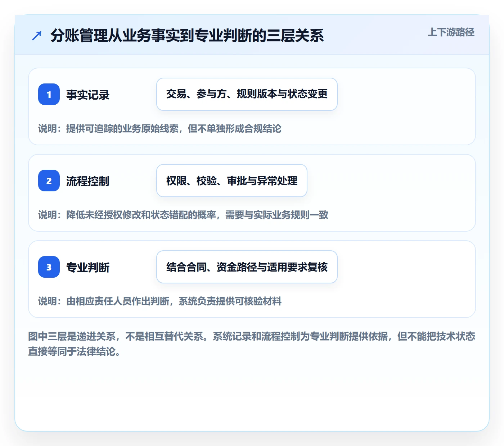Click the blue arrow icon beside the title
The height and width of the screenshot is (446, 504).
tap(37, 36)
